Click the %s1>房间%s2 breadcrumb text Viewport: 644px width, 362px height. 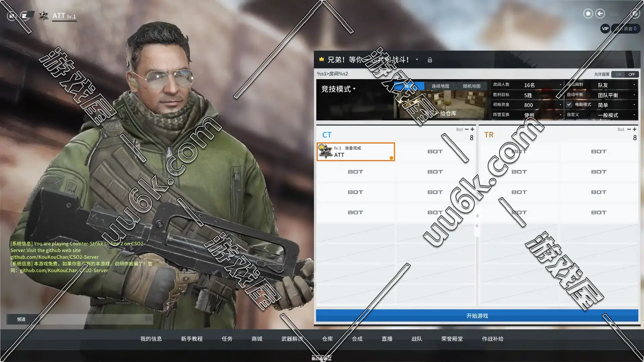click(332, 74)
